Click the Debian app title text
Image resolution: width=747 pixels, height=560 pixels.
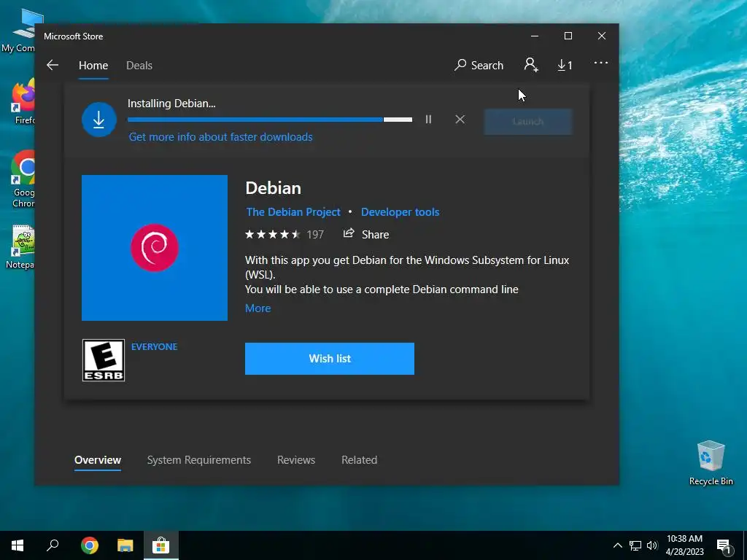(274, 188)
